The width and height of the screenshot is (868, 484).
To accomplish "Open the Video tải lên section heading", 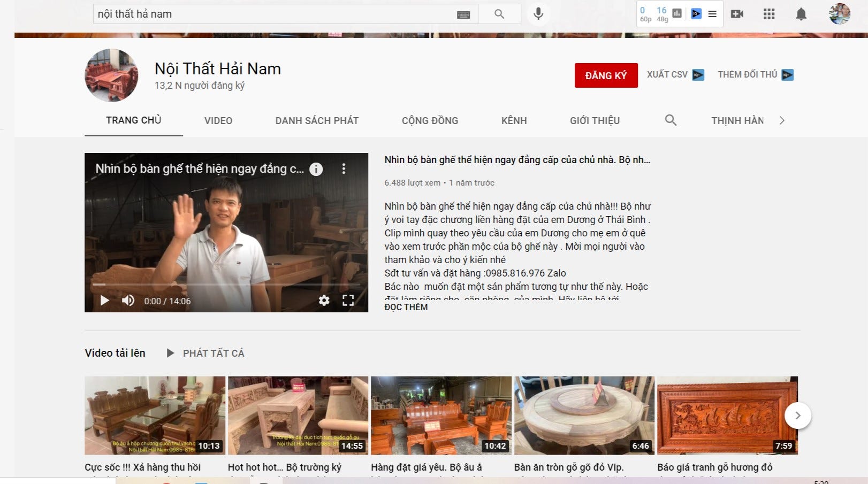I will point(115,353).
